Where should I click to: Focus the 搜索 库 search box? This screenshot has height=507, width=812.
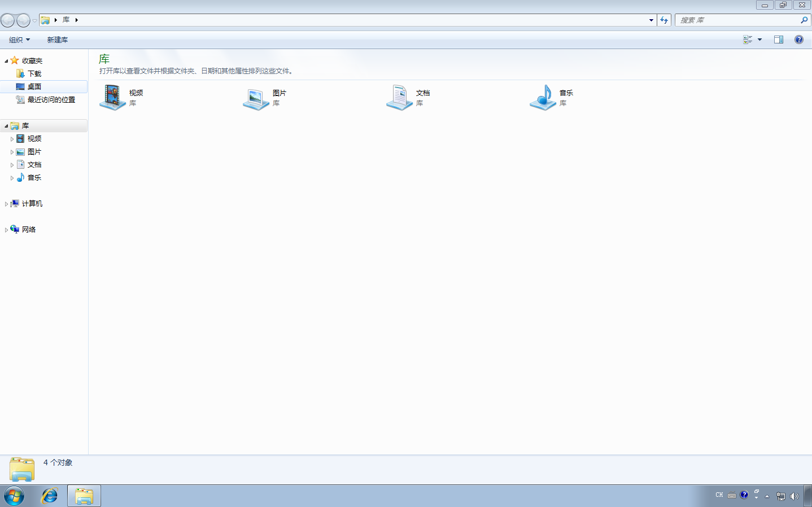737,20
